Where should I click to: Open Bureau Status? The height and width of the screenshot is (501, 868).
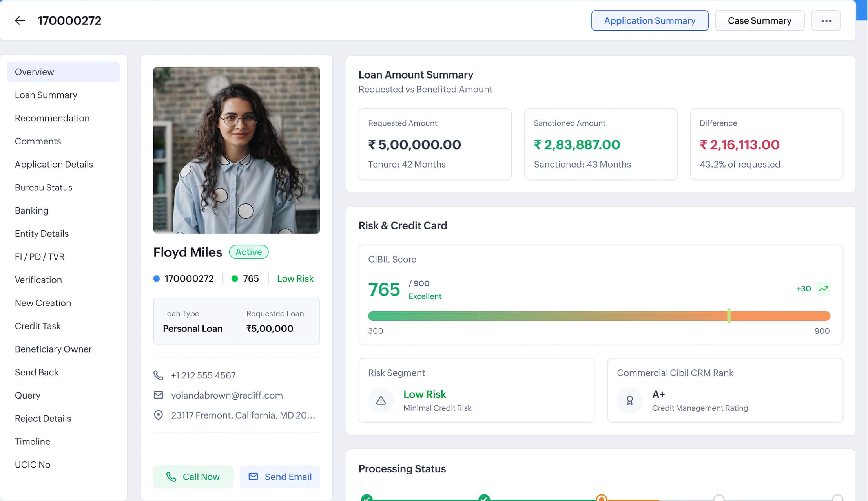[x=64, y=187]
